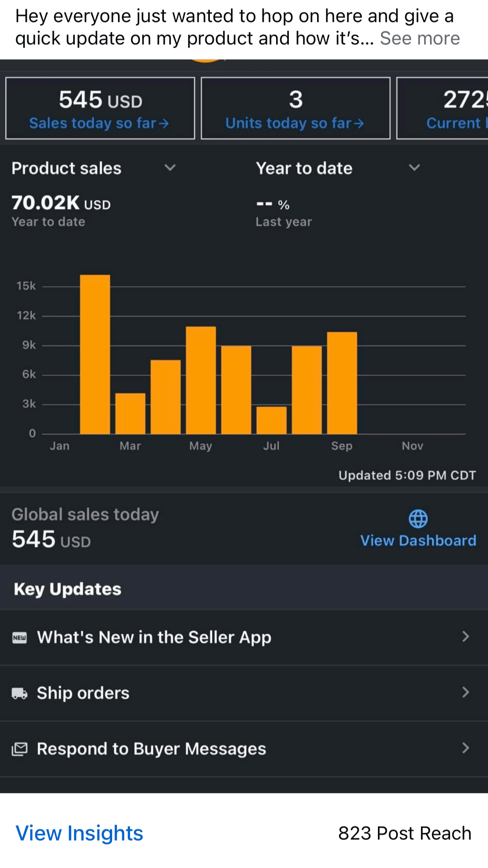Tap the arrow after Units today so far
Viewport: 488px width, 868px height.
click(359, 123)
